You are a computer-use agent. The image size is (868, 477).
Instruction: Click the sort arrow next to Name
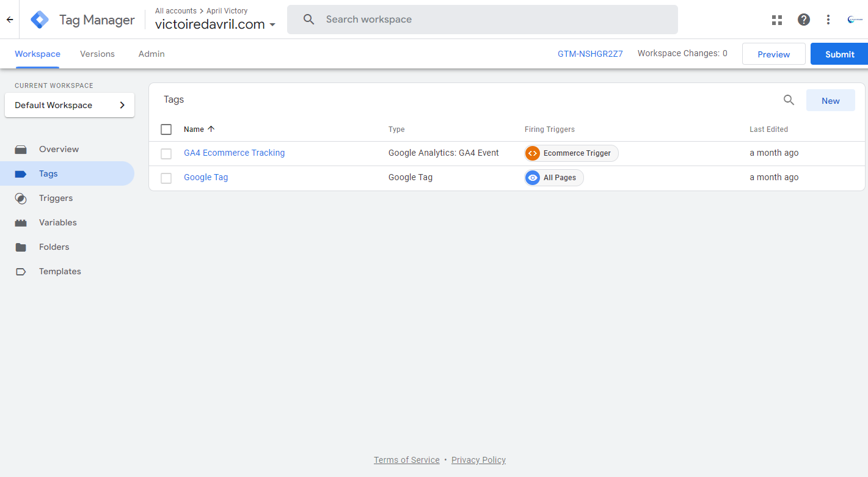211,129
